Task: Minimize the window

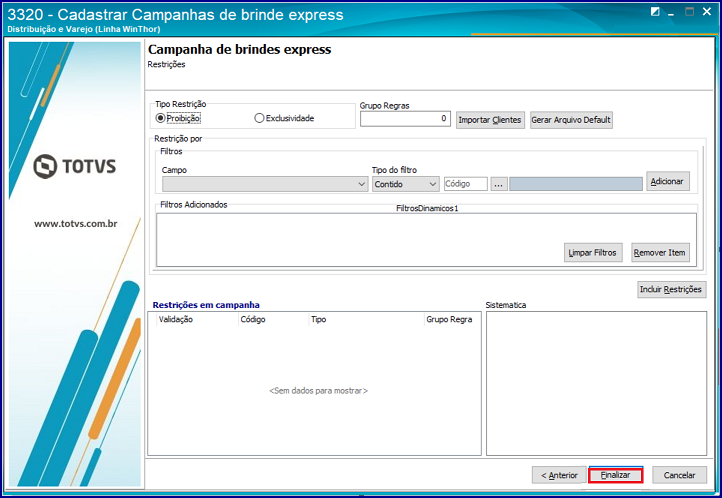Action: (x=671, y=13)
